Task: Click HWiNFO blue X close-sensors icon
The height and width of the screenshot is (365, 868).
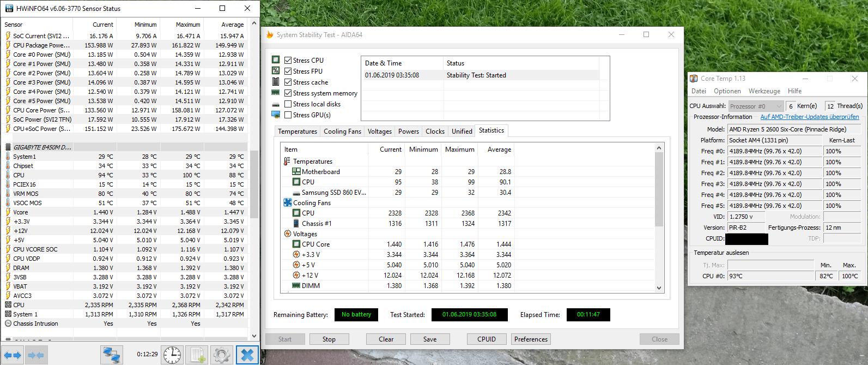Action: coord(247,355)
